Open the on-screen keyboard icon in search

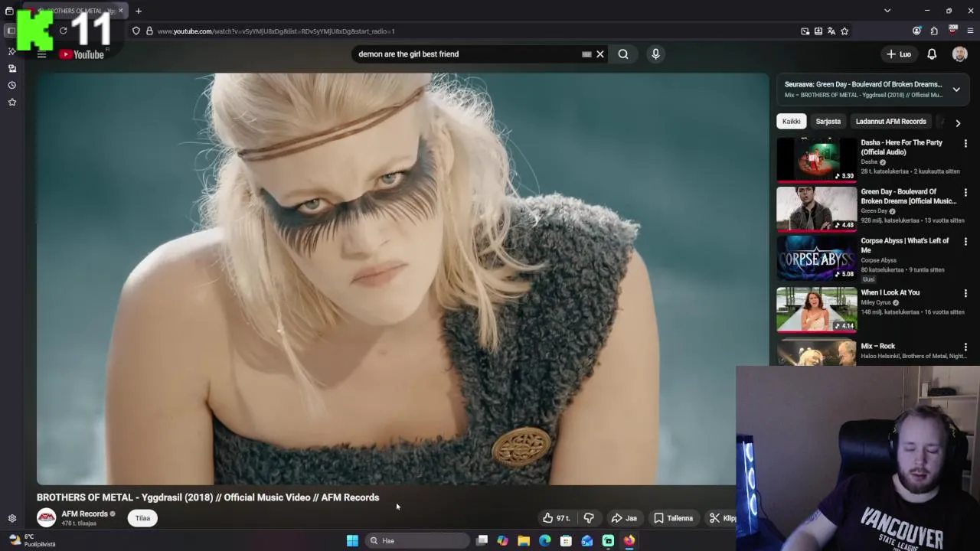coord(586,54)
